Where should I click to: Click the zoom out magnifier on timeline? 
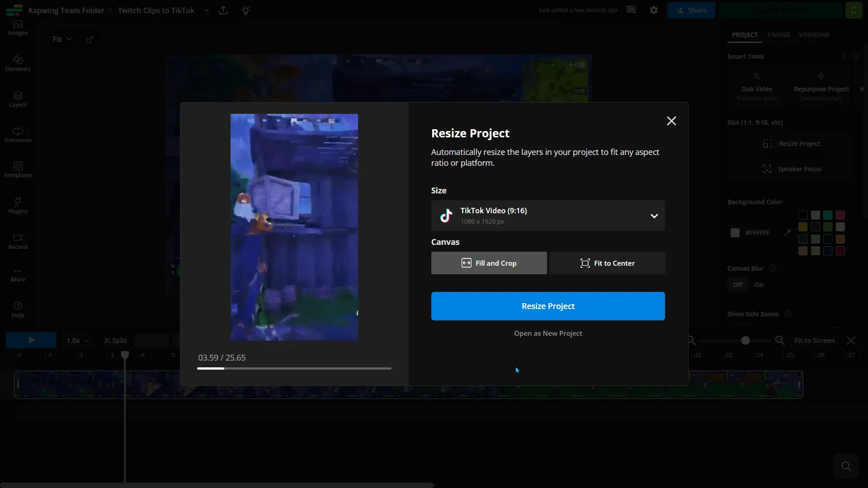pyautogui.click(x=691, y=340)
